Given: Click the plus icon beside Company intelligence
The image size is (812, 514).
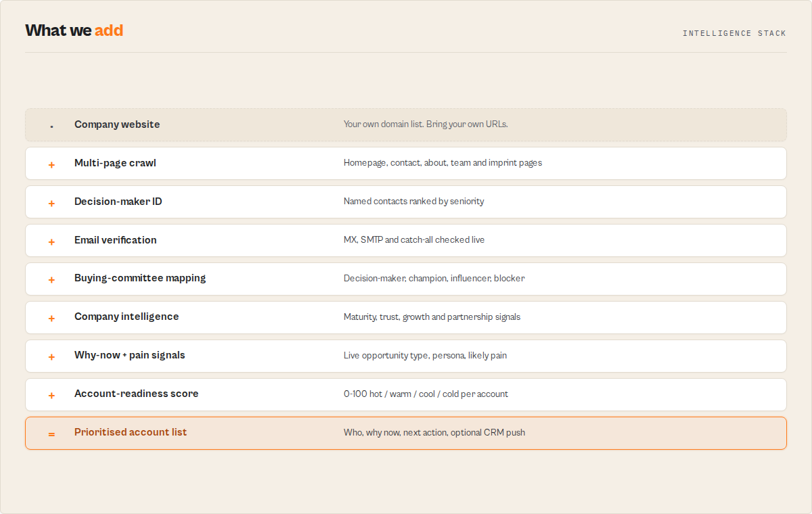Looking at the screenshot, I should 51,319.
